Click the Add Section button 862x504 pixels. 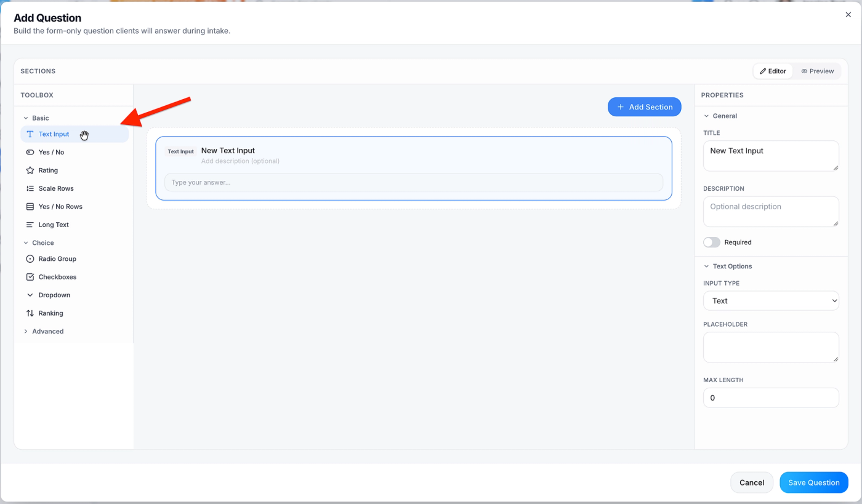coord(645,107)
